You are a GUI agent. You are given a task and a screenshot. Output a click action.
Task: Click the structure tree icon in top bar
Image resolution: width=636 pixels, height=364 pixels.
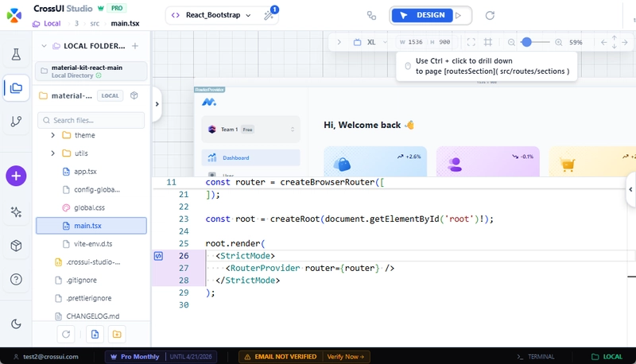click(371, 15)
